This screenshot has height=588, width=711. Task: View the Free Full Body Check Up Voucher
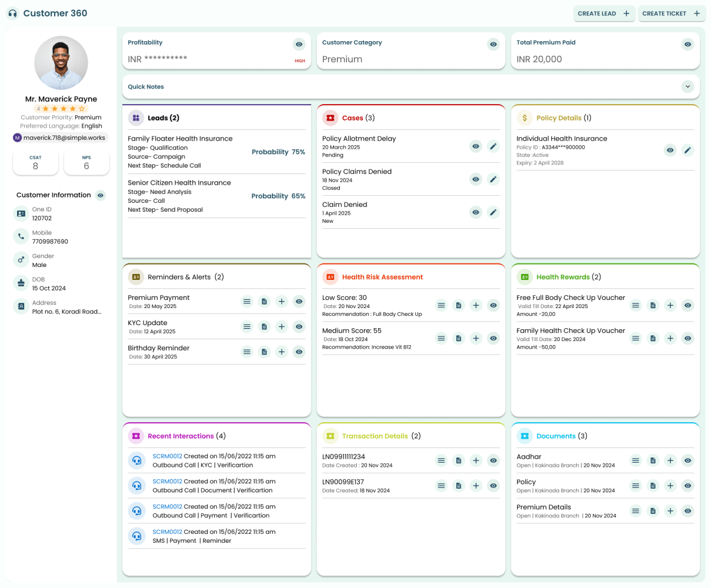click(687, 305)
